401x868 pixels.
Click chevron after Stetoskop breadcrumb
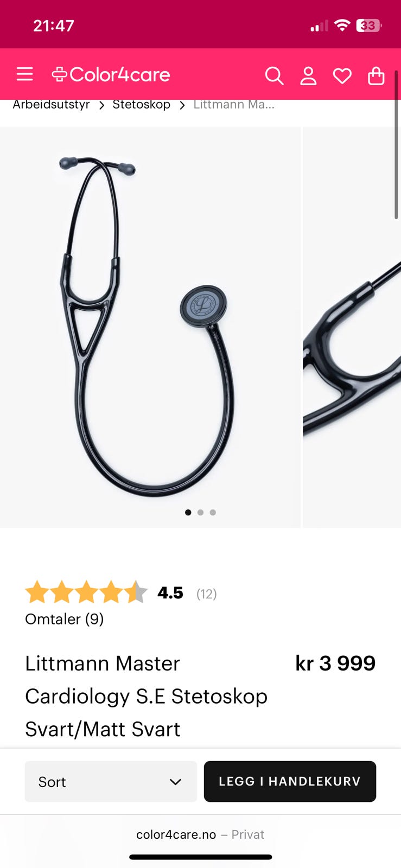pos(182,105)
